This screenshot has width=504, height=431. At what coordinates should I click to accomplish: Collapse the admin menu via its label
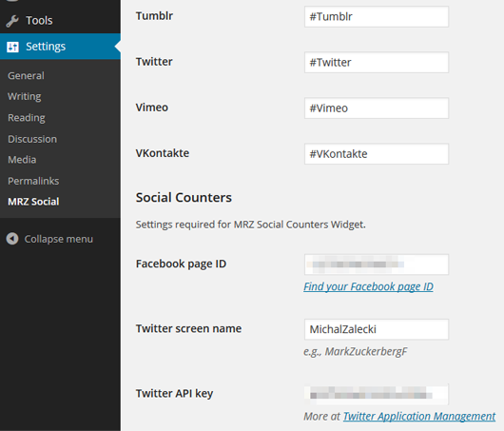pos(59,239)
